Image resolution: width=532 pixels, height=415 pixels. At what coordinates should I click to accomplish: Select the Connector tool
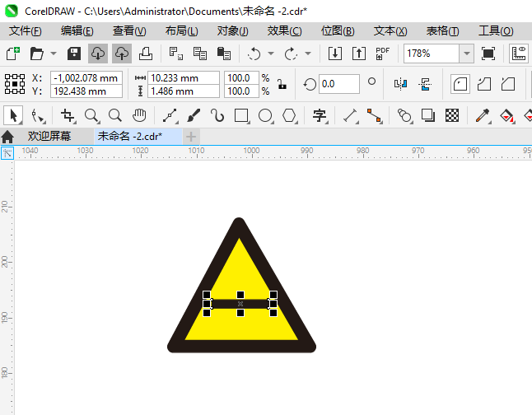374,116
